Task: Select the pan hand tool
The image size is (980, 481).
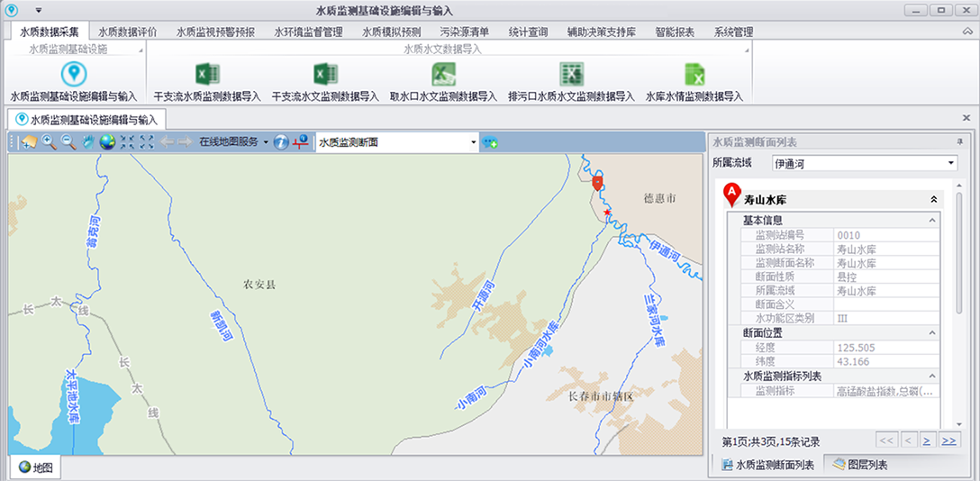Action: point(88,142)
